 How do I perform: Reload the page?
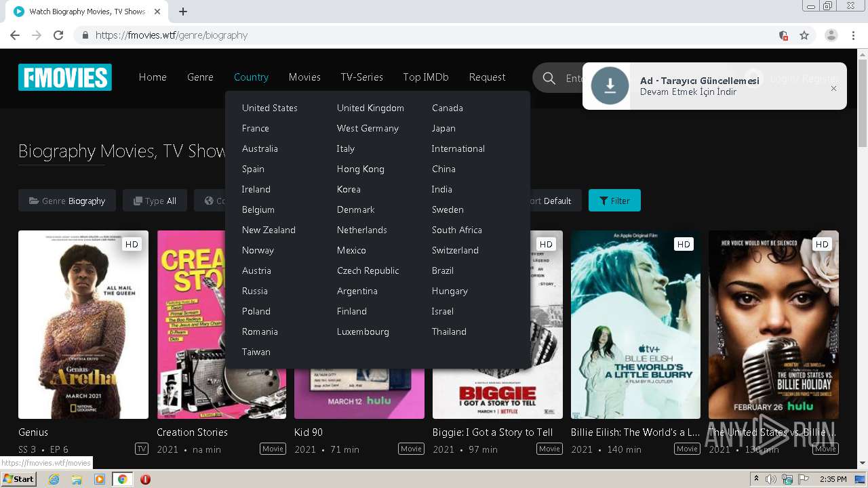58,35
